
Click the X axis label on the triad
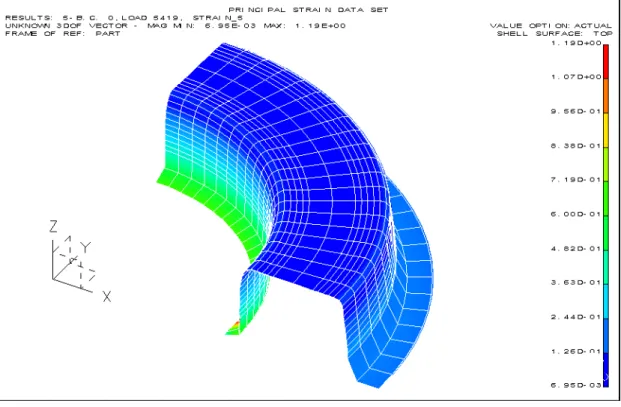coord(107,297)
